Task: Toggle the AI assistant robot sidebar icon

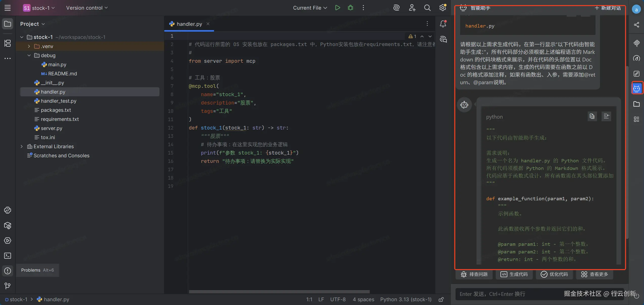Action: pos(636,88)
